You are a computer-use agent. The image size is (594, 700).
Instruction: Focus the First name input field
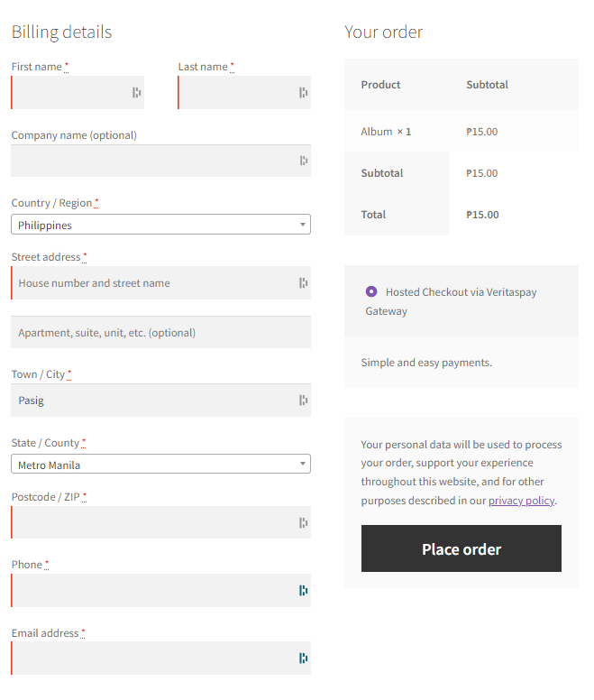(78, 92)
